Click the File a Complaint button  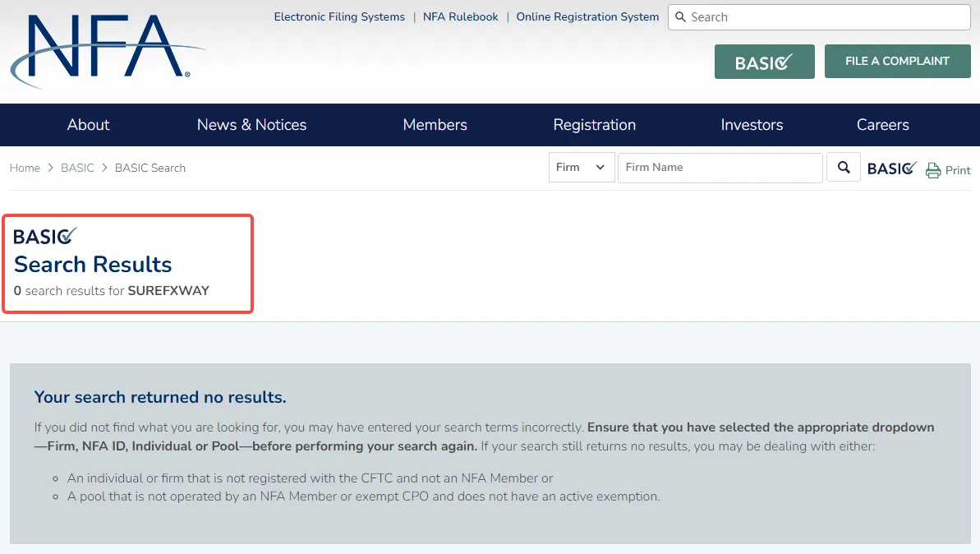[898, 62]
